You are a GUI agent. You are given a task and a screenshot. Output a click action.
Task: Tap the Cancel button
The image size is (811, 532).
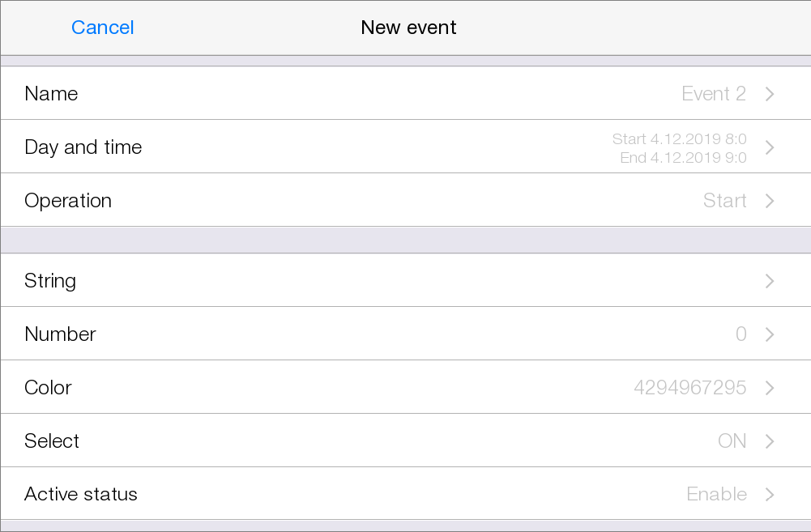click(x=102, y=28)
